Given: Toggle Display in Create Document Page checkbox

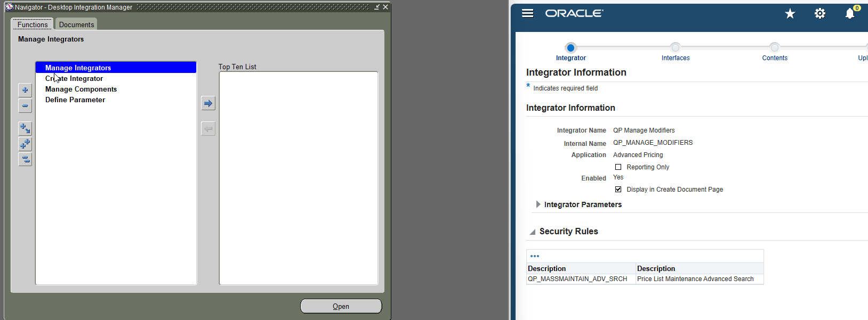Looking at the screenshot, I should [618, 190].
